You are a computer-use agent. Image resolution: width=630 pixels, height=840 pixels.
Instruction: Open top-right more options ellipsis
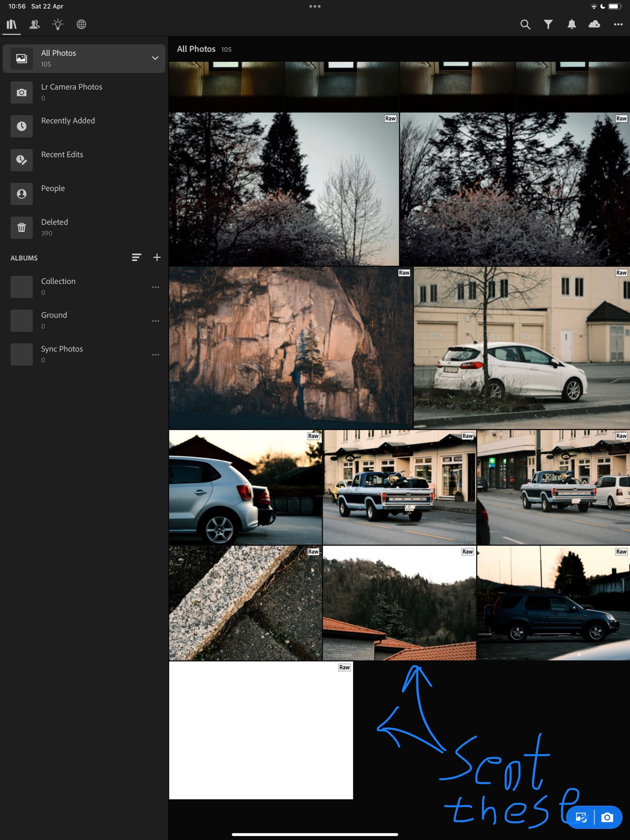coord(618,25)
